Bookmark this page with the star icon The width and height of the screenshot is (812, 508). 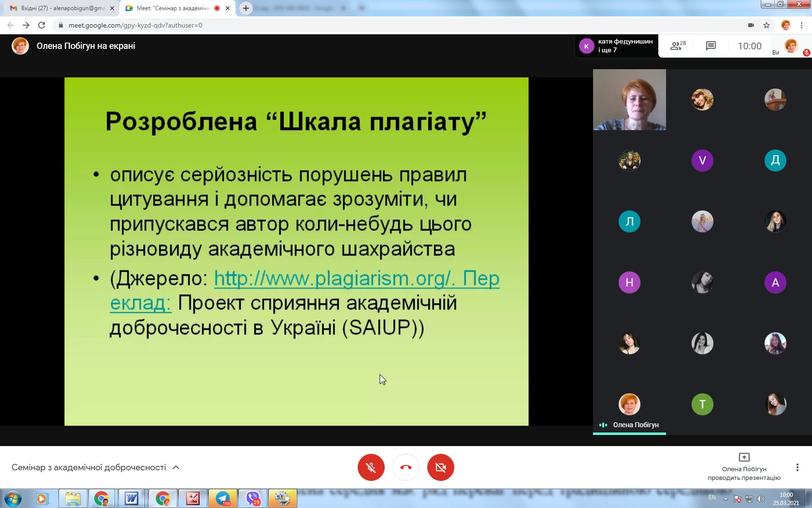(x=767, y=25)
